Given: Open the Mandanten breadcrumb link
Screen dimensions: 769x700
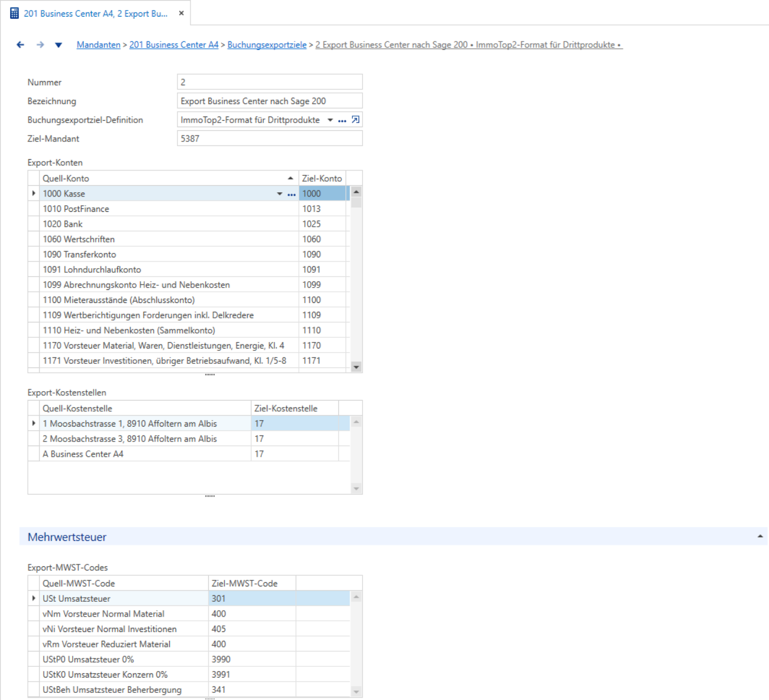Looking at the screenshot, I should [x=98, y=45].
